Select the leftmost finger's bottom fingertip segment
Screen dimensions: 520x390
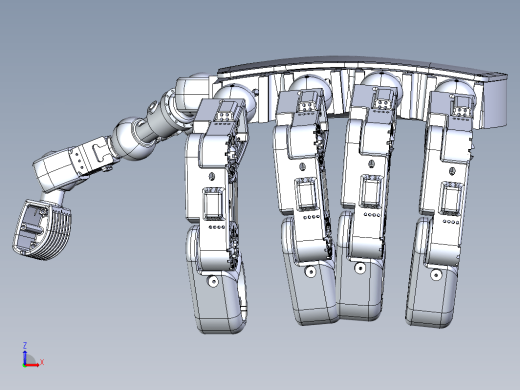[217, 280]
